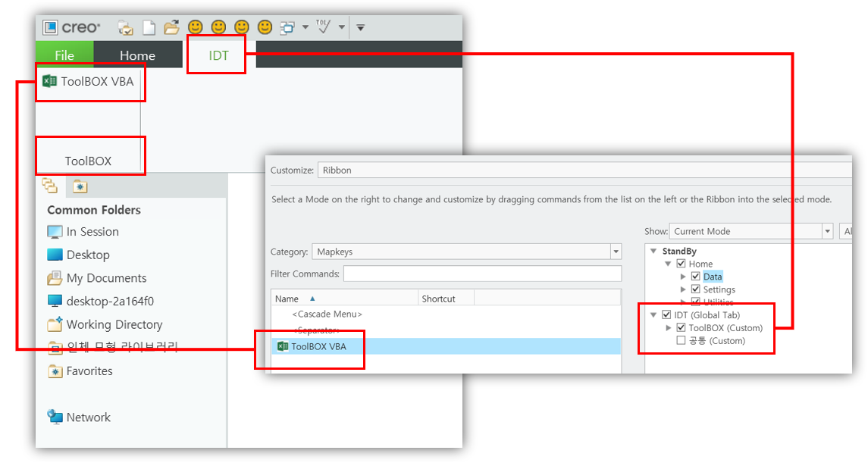Viewport: 868px width, 466px height.
Task: Collapse the StandBy tree node
Action: (x=653, y=251)
